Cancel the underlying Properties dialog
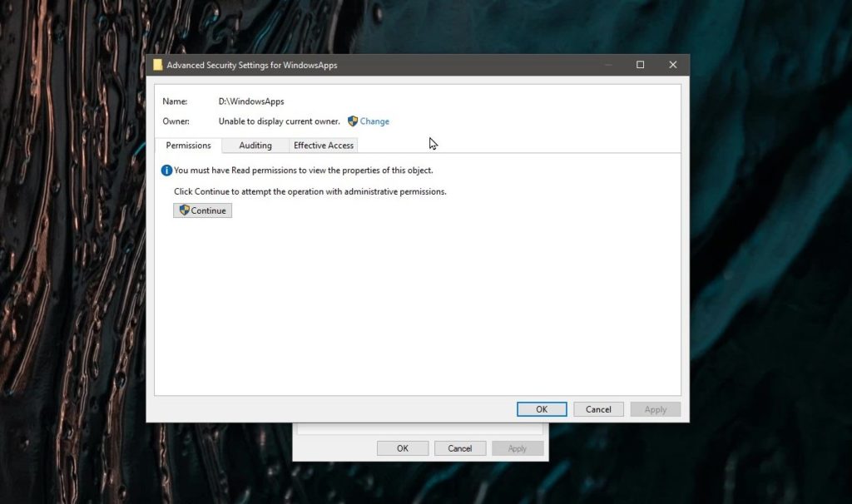The width and height of the screenshot is (852, 504). click(459, 447)
